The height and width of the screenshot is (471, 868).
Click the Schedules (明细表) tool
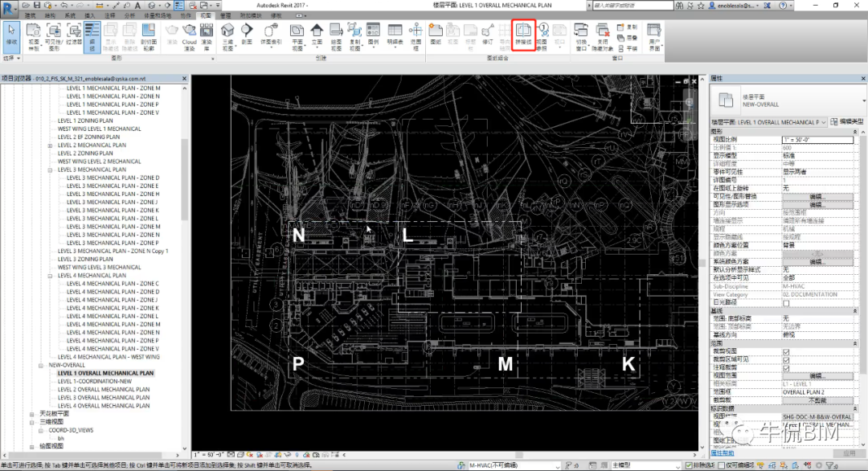point(395,36)
